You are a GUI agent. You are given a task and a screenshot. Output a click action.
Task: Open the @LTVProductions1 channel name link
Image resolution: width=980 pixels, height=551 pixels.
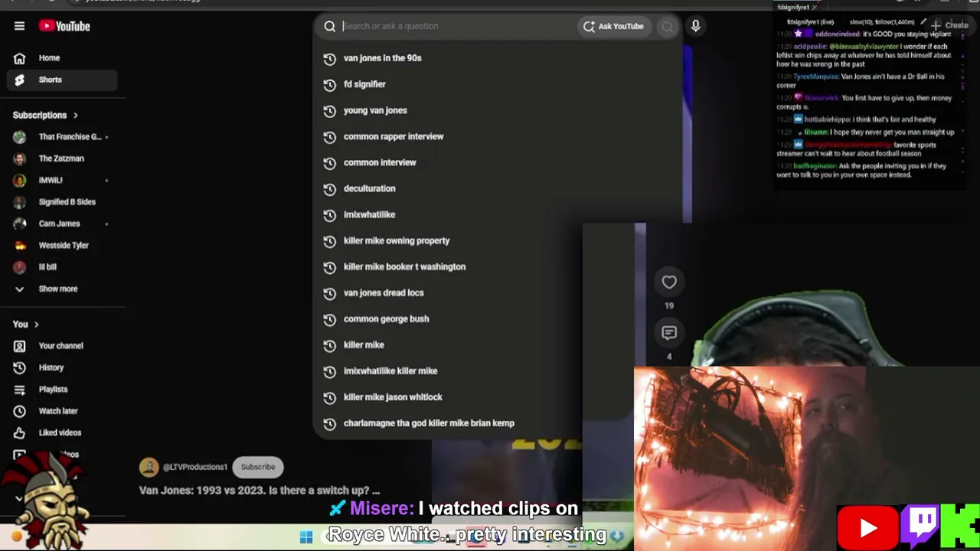[195, 467]
